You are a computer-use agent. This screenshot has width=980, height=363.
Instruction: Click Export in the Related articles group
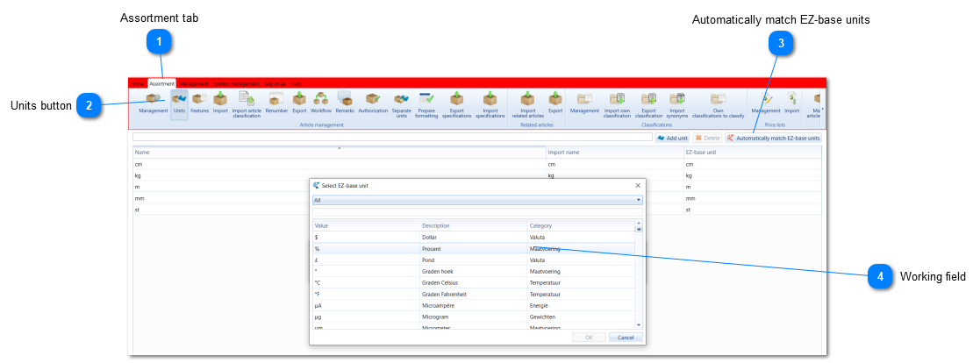coord(555,103)
